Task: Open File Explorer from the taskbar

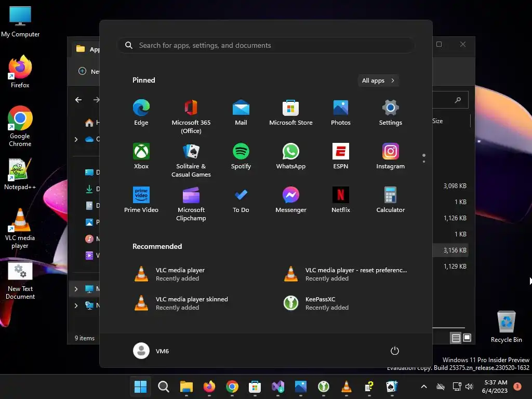Action: (187, 387)
